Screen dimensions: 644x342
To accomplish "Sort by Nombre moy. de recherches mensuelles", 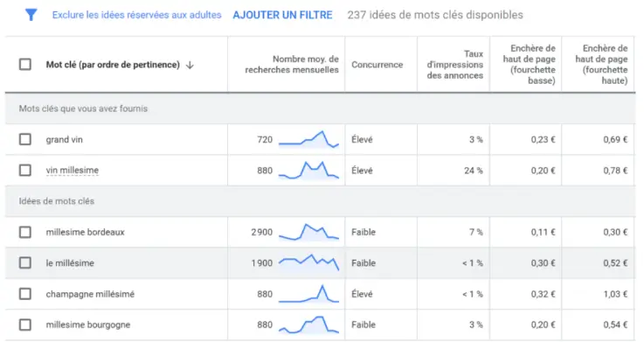I will 292,65.
